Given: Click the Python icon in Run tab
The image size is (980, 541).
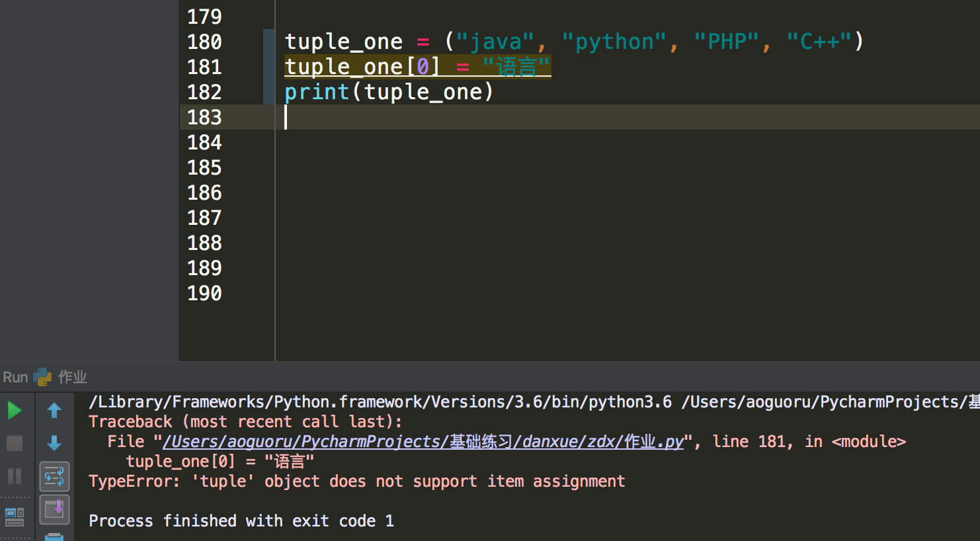Looking at the screenshot, I should click(42, 377).
